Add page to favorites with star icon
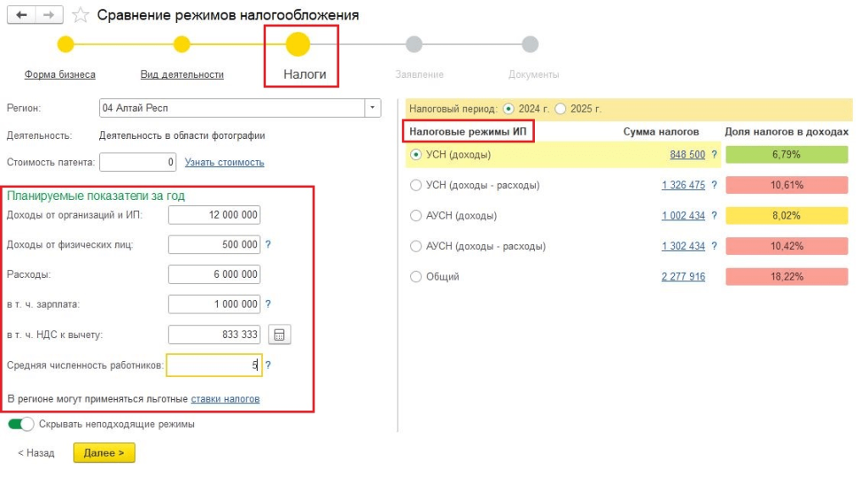Screen dimensions: 868x477 point(81,16)
